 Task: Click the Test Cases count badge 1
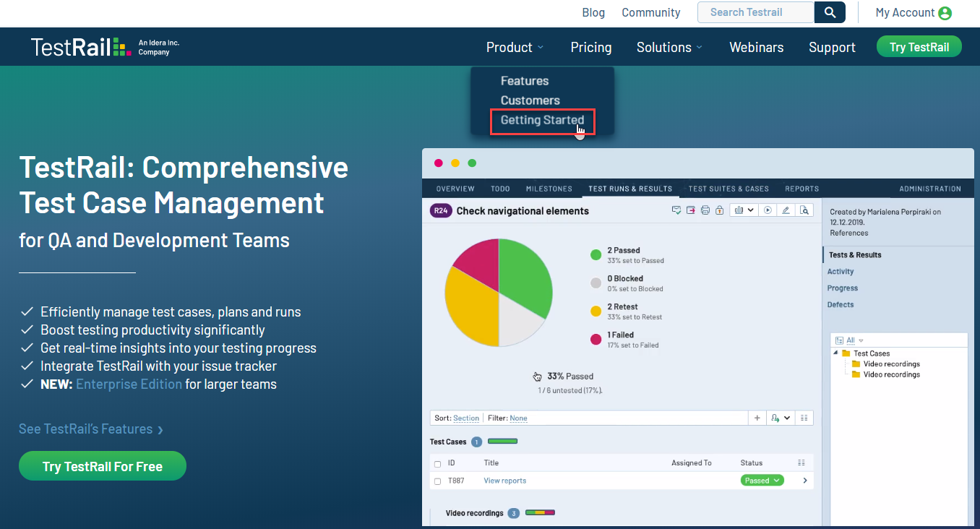pyautogui.click(x=477, y=442)
